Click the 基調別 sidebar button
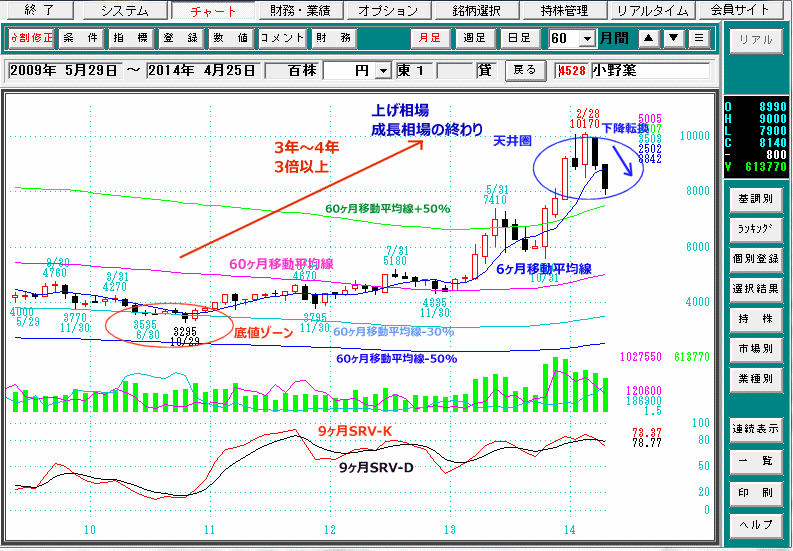The image size is (793, 551). pos(756,198)
